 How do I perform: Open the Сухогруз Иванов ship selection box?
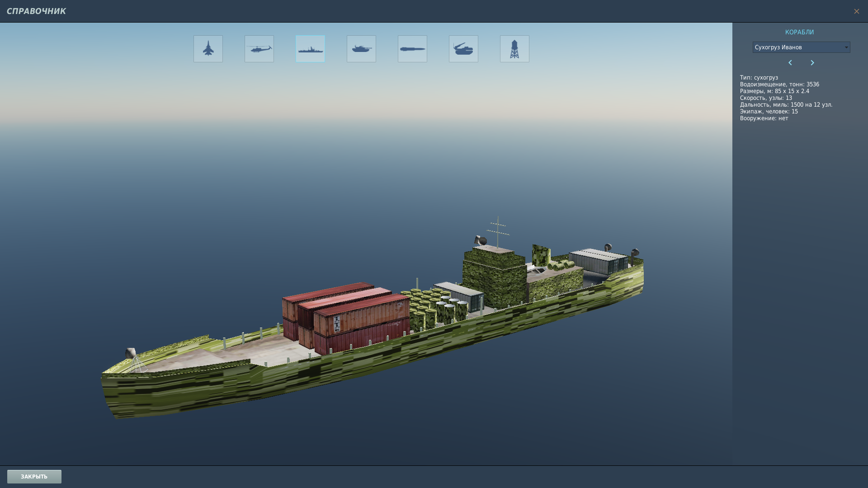point(801,47)
